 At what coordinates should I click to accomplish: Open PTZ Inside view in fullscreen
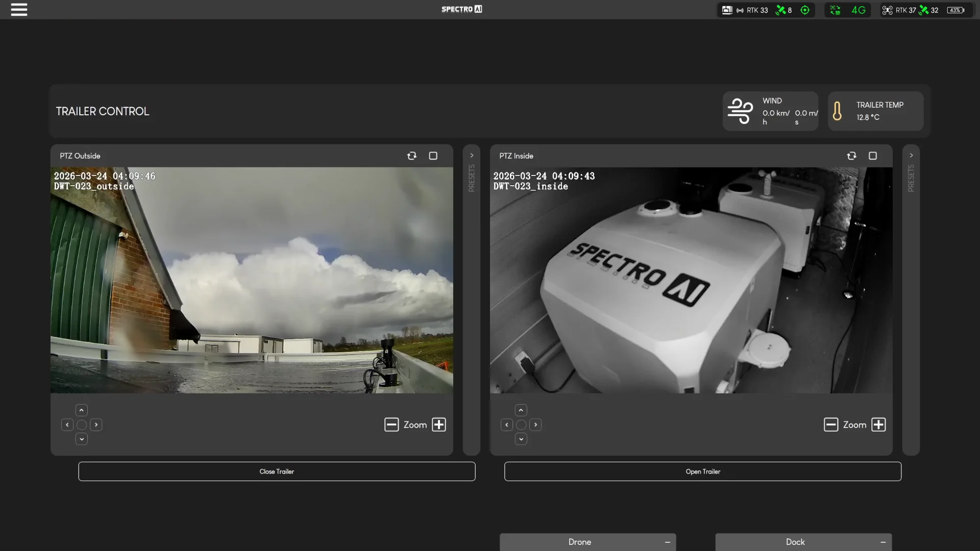point(873,156)
